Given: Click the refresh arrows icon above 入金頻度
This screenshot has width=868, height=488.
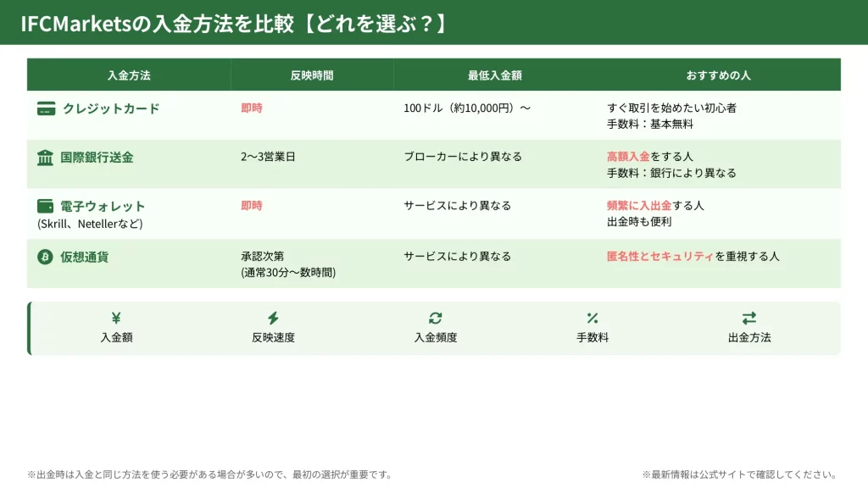Looking at the screenshot, I should tap(436, 319).
